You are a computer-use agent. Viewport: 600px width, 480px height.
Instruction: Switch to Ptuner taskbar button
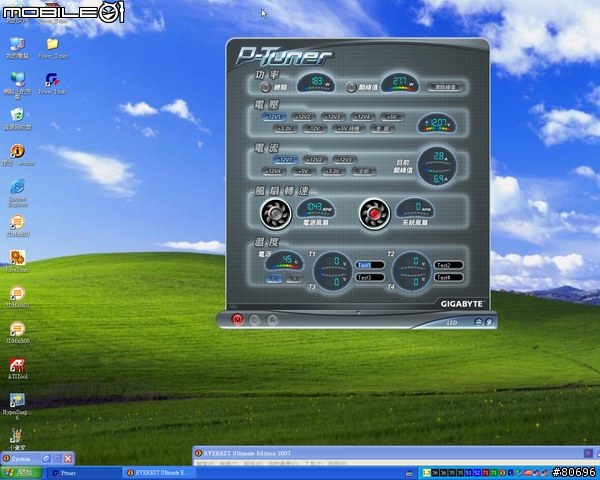click(x=84, y=473)
